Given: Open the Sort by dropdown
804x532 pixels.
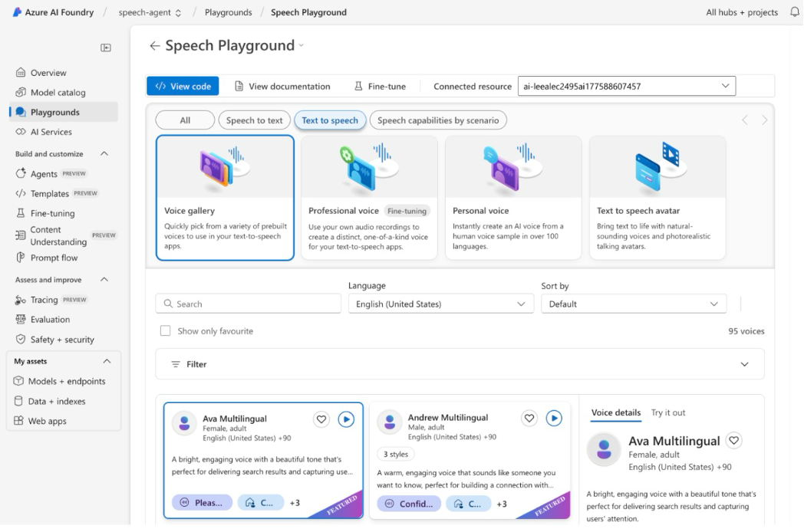Looking at the screenshot, I should (634, 304).
